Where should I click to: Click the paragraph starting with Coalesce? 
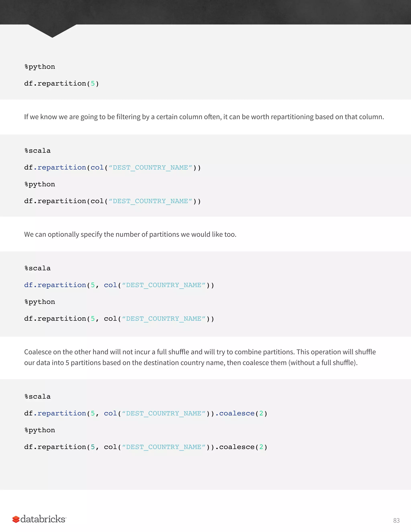point(200,357)
